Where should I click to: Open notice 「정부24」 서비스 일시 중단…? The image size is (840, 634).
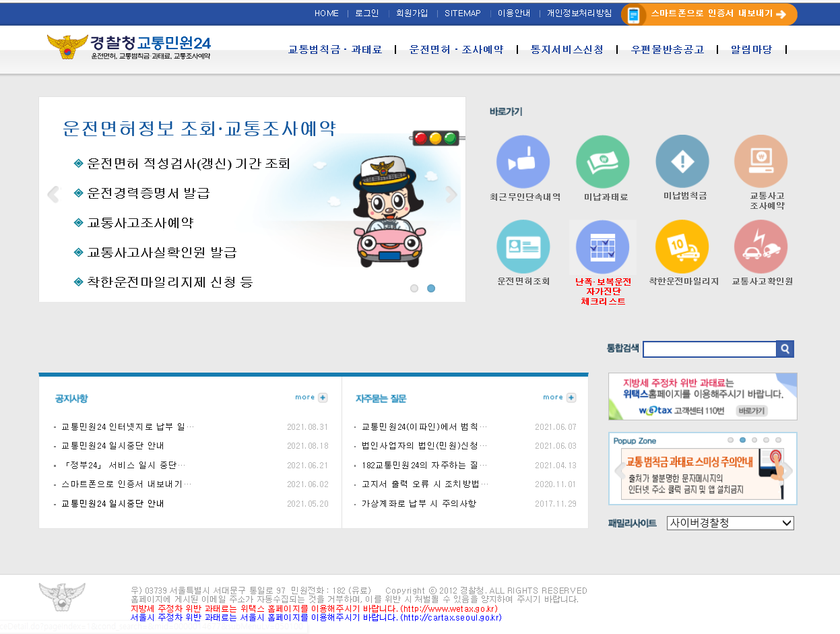[x=123, y=465]
